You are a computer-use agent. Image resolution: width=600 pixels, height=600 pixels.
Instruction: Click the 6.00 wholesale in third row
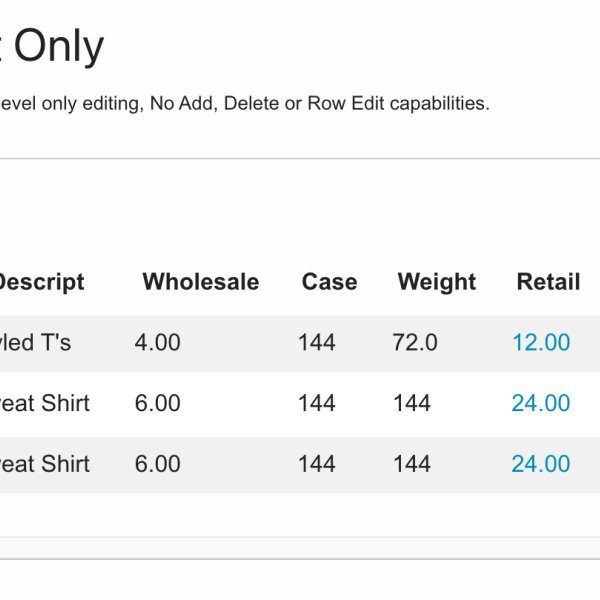click(158, 464)
